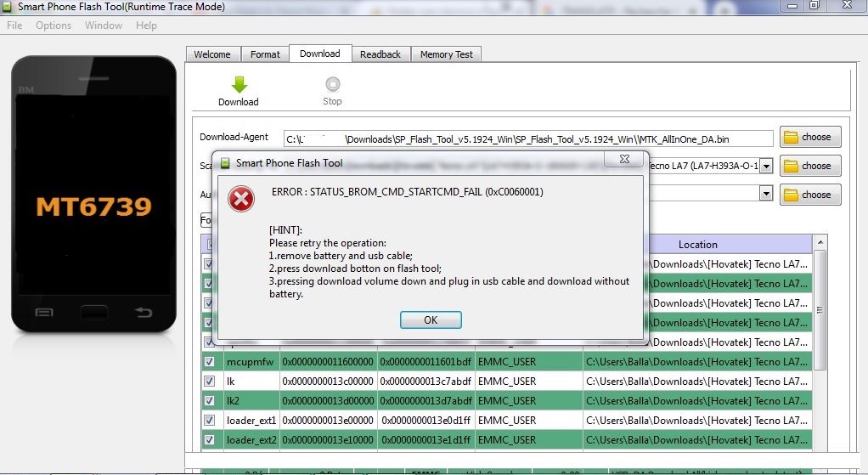Click the lk partition name cell
This screenshot has height=475, width=868.
[x=251, y=381]
